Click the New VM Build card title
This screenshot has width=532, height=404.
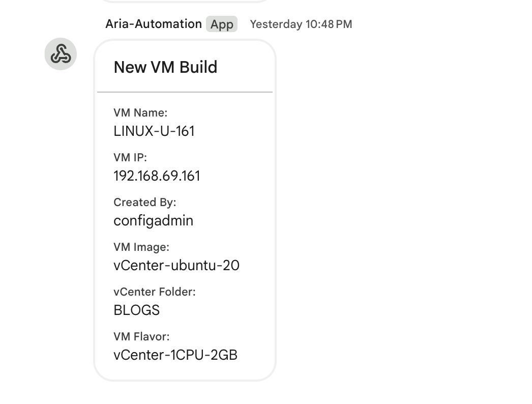(x=165, y=67)
